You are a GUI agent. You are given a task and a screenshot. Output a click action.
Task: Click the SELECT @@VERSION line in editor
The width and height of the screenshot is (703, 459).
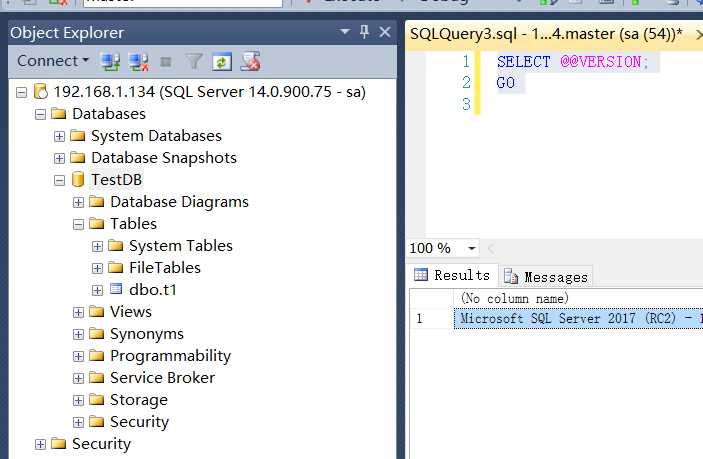(573, 62)
